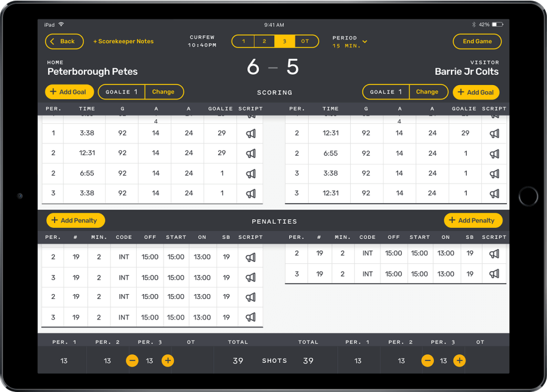The height and width of the screenshot is (392, 547).
Task: Open Scorekeeper Notes
Action: pos(123,41)
